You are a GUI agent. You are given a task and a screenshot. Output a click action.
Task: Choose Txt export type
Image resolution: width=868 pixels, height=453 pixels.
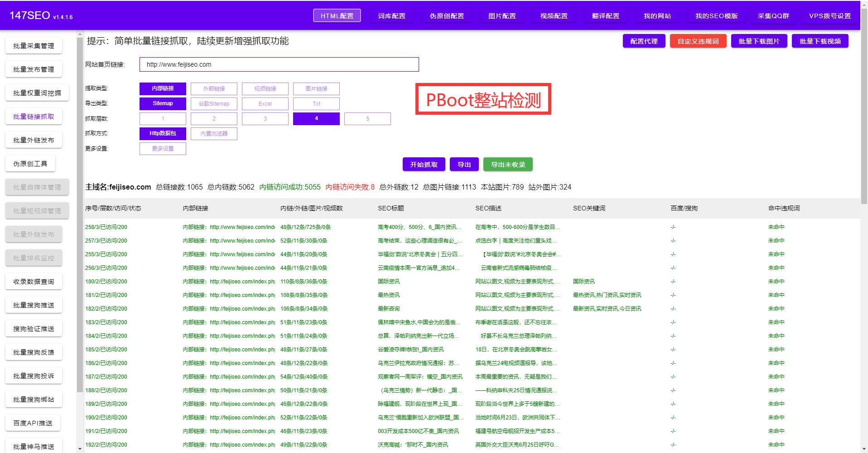pos(316,103)
